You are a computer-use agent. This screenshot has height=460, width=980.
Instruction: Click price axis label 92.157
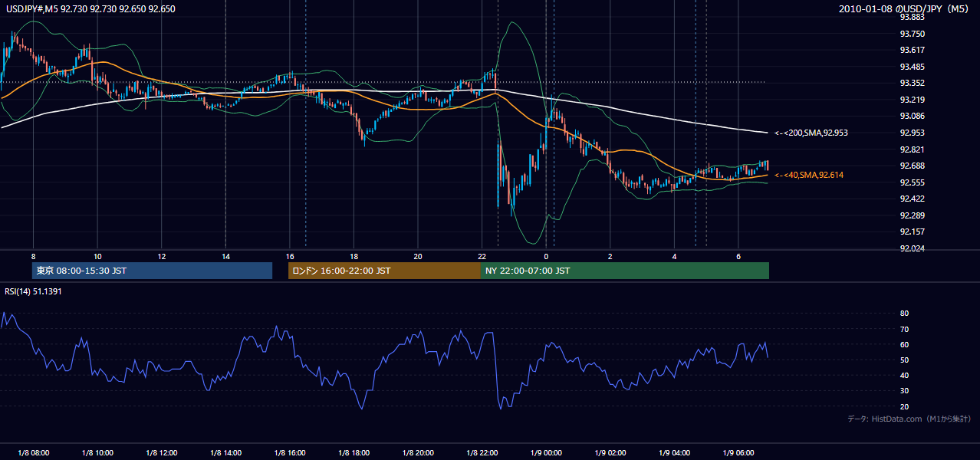tap(911, 232)
